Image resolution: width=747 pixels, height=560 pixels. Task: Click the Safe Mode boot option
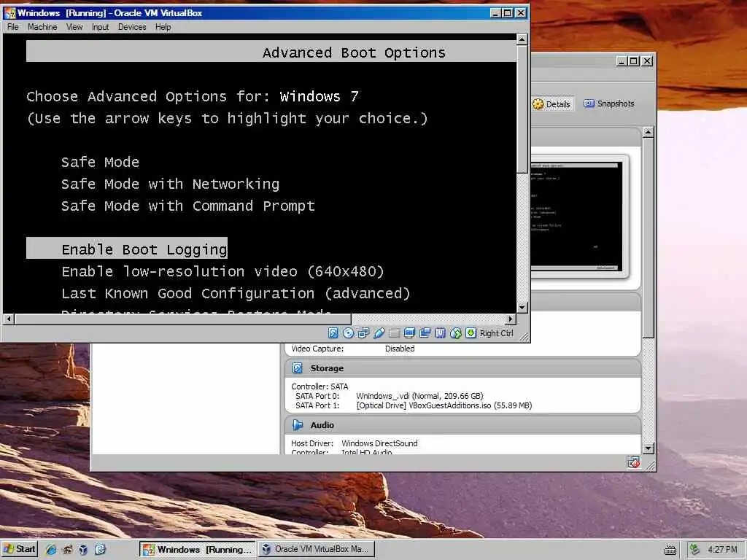(100, 162)
